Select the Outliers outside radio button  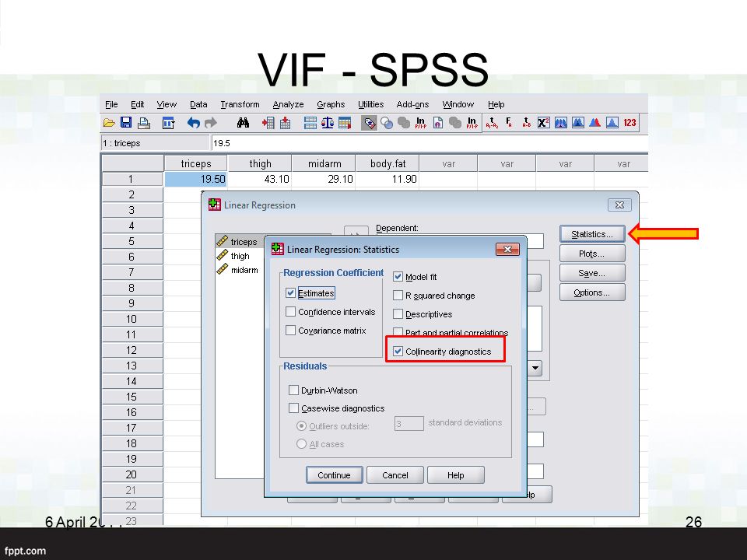301,425
